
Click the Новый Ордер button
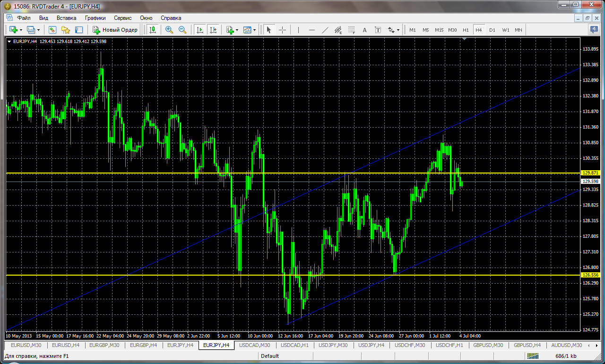115,30
